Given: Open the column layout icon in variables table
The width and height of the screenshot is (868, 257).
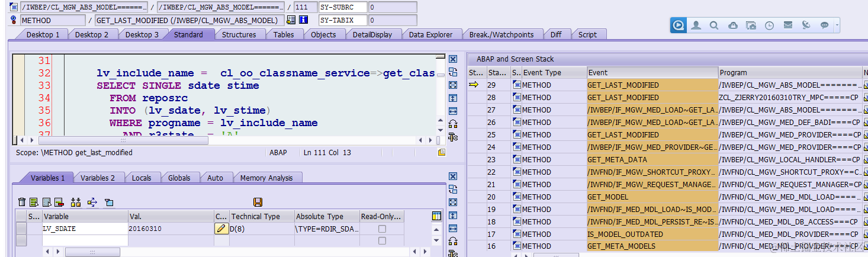Looking at the screenshot, I should click(437, 216).
